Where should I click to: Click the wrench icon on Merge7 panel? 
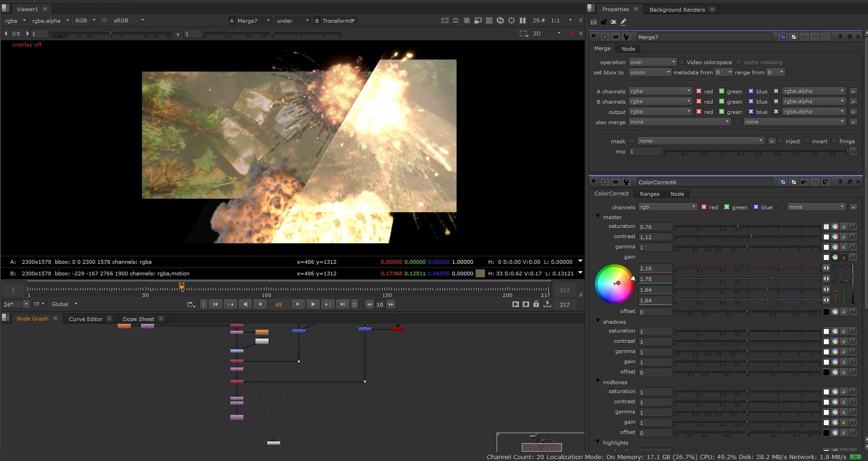click(x=626, y=37)
